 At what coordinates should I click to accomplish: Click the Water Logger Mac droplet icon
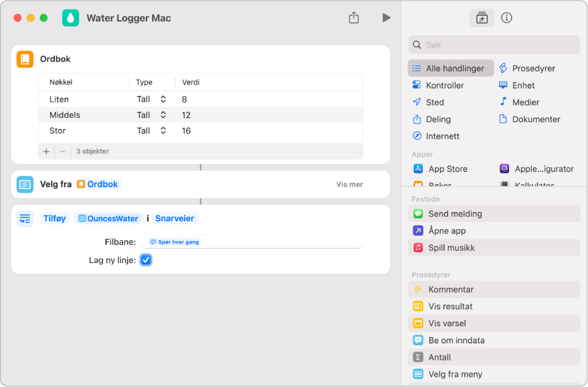coord(71,18)
